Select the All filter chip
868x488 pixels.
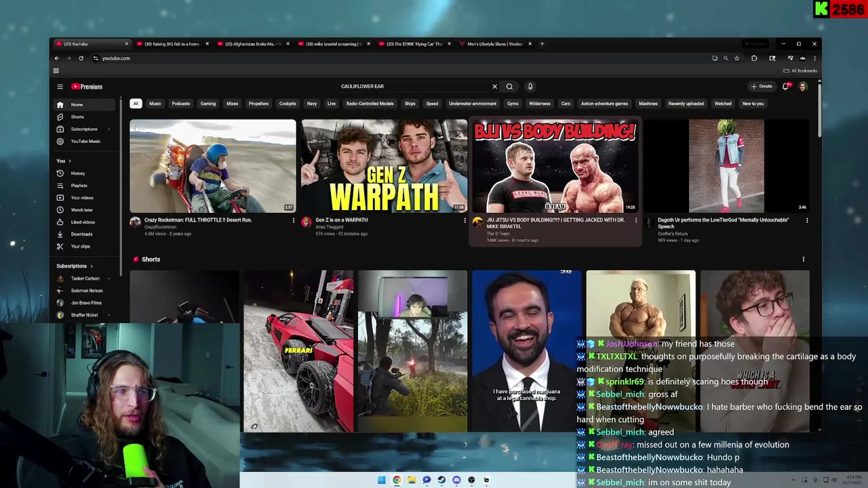(x=136, y=104)
